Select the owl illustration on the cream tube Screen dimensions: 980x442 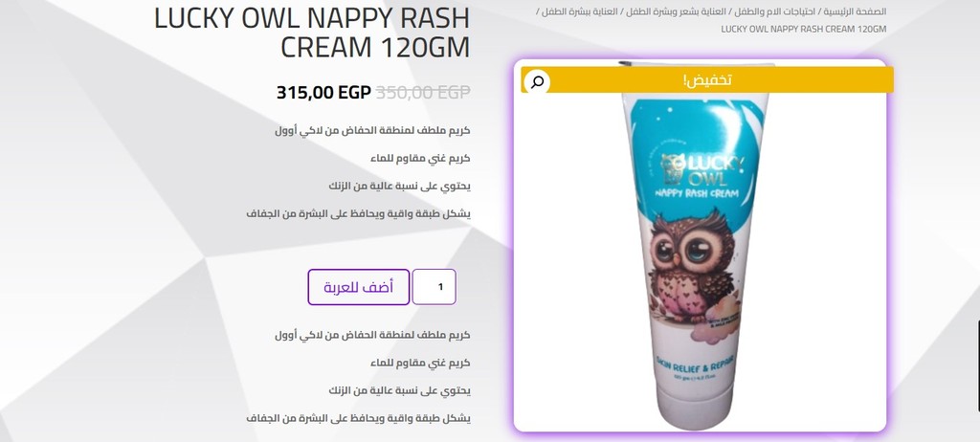pos(692,268)
